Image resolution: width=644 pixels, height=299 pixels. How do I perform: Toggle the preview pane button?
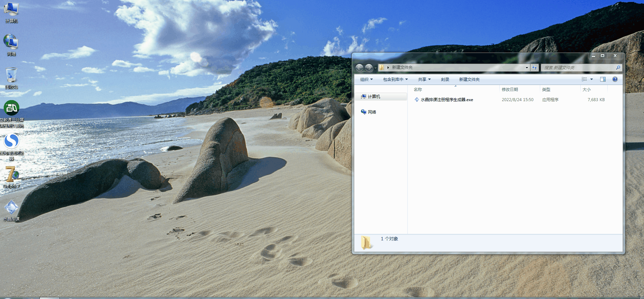pos(603,79)
